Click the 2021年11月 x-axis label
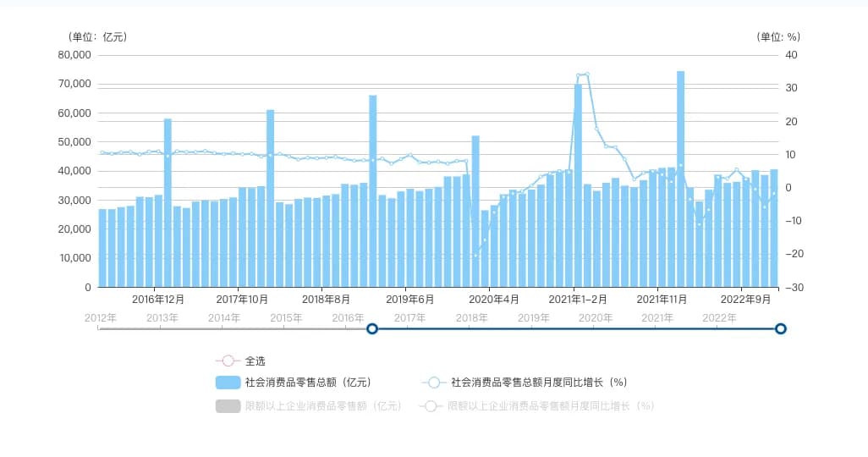Screen dimensions: 868x457 coord(662,300)
